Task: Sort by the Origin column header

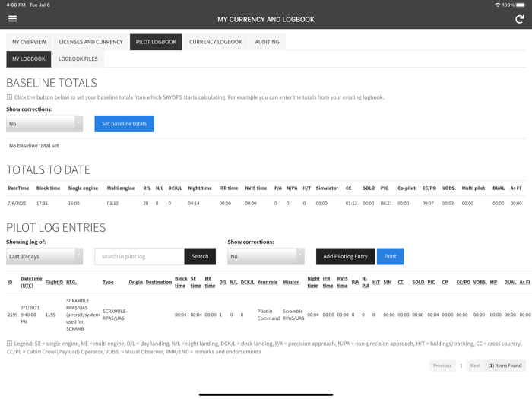Action: pyautogui.click(x=136, y=282)
